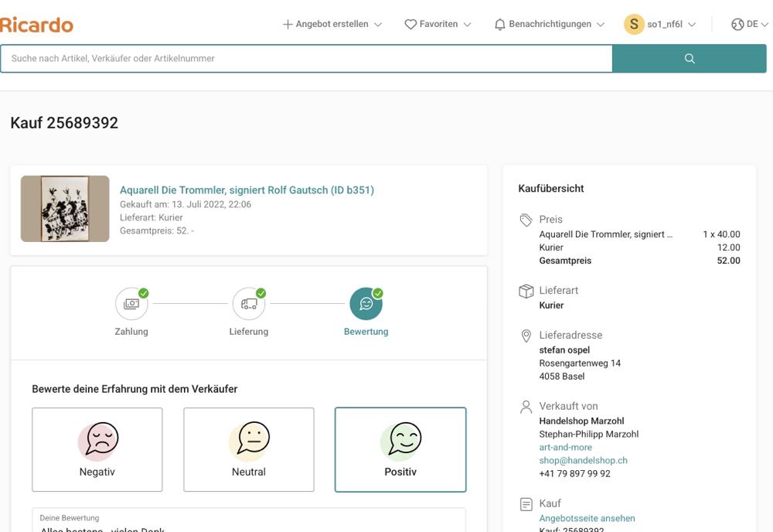Click the Lieferung truck step icon

coord(249,304)
